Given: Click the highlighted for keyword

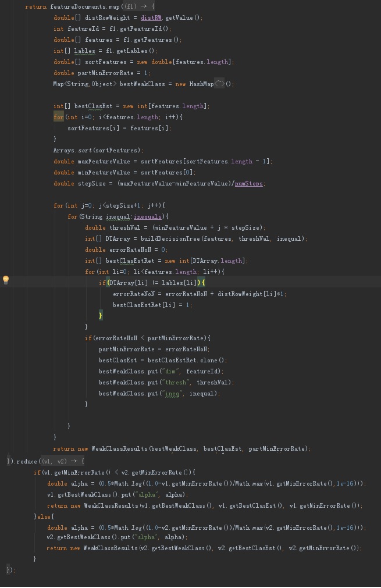Looking at the screenshot, I should 59,117.
